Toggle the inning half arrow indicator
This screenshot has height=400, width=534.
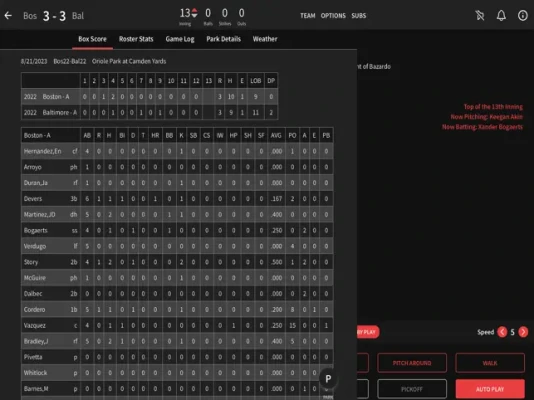(194, 13)
